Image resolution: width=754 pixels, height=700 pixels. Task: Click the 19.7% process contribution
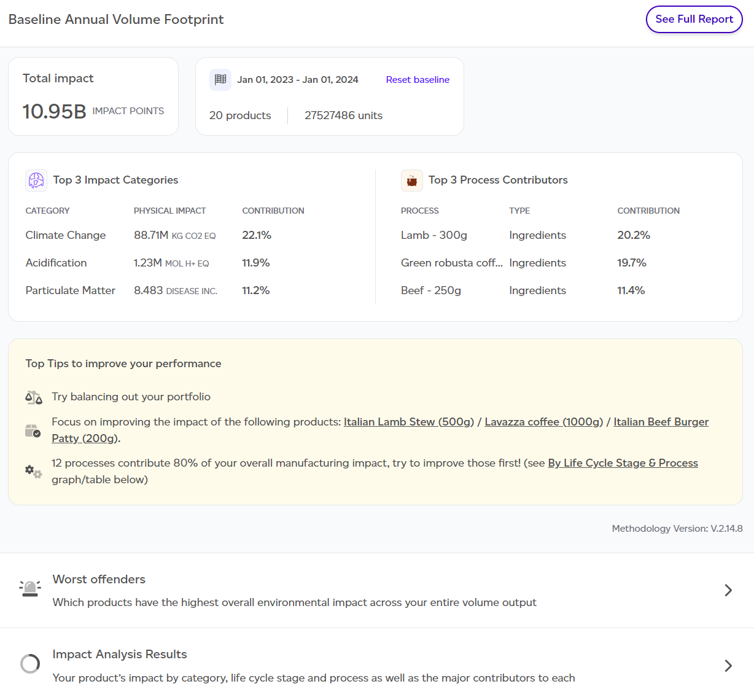coord(632,263)
